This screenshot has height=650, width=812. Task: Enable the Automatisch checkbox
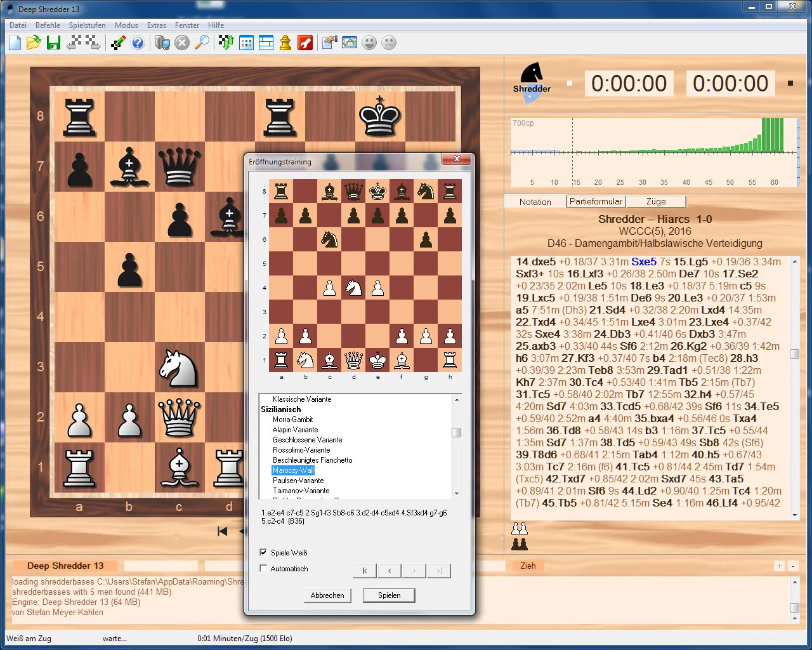click(263, 569)
